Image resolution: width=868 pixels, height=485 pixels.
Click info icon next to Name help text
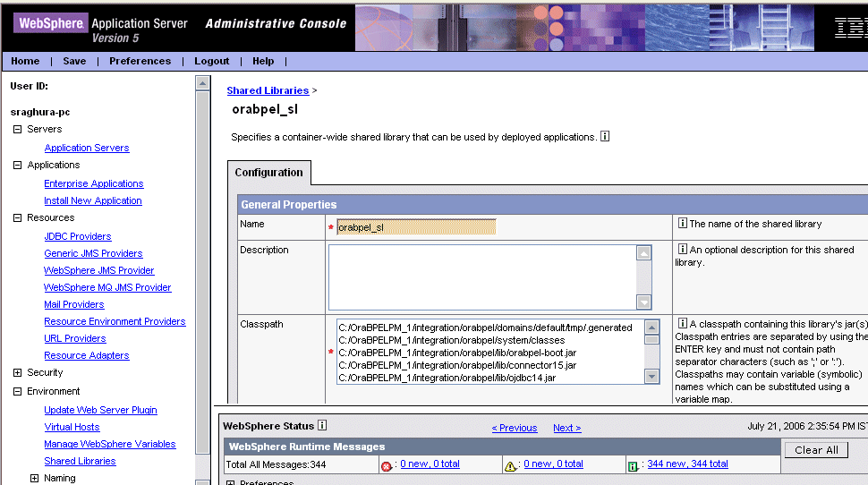tap(683, 223)
